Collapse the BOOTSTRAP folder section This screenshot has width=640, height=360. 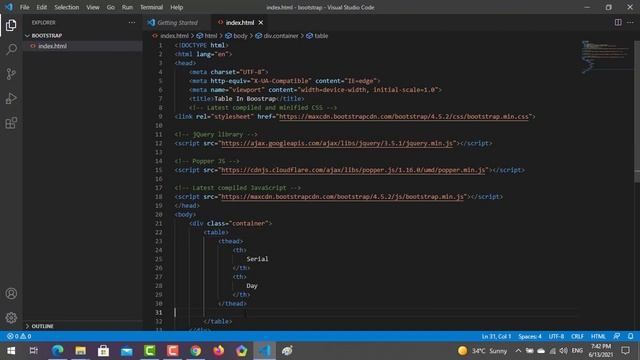tap(47, 36)
